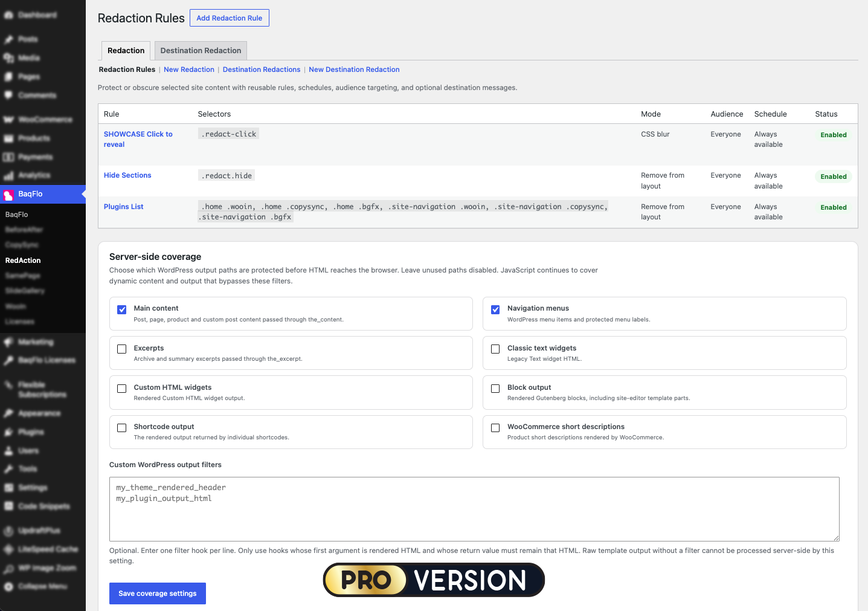Image resolution: width=868 pixels, height=611 pixels.
Task: Open the Destination Redaction tab
Action: [x=201, y=51]
